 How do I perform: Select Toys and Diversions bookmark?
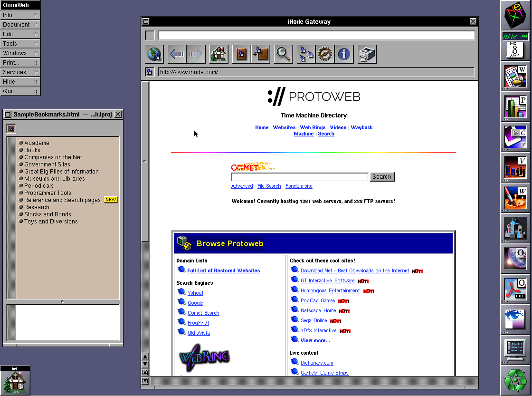(51, 222)
